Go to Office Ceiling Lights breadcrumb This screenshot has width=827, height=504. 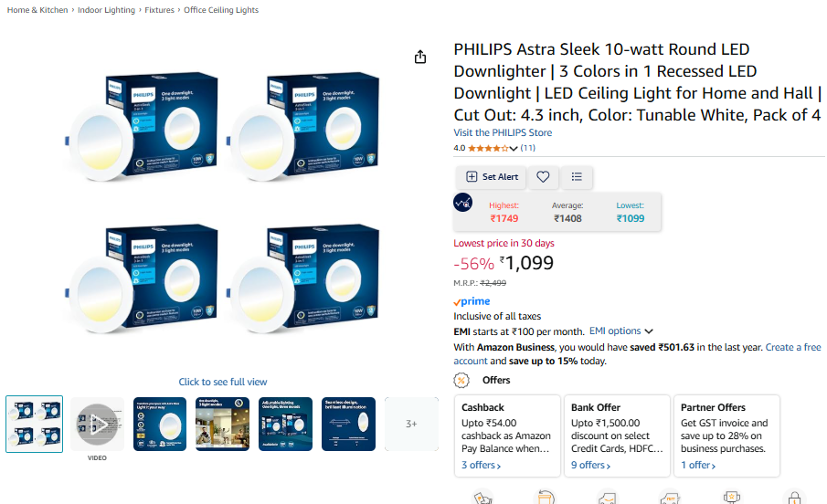coord(221,10)
